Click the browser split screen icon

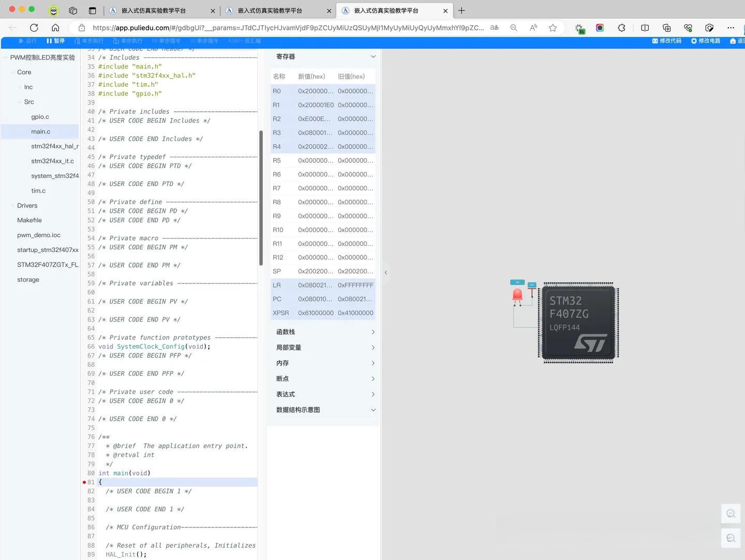pyautogui.click(x=645, y=28)
